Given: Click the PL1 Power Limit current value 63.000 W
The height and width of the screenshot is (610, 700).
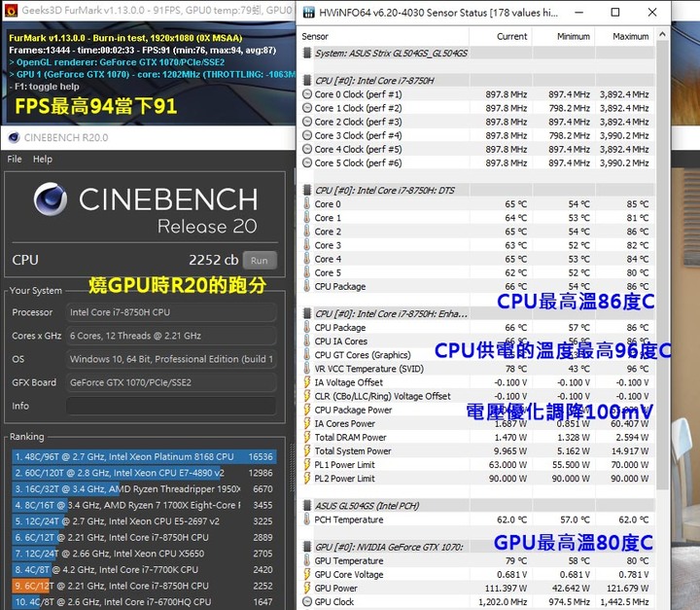Looking at the screenshot, I should 507,464.
